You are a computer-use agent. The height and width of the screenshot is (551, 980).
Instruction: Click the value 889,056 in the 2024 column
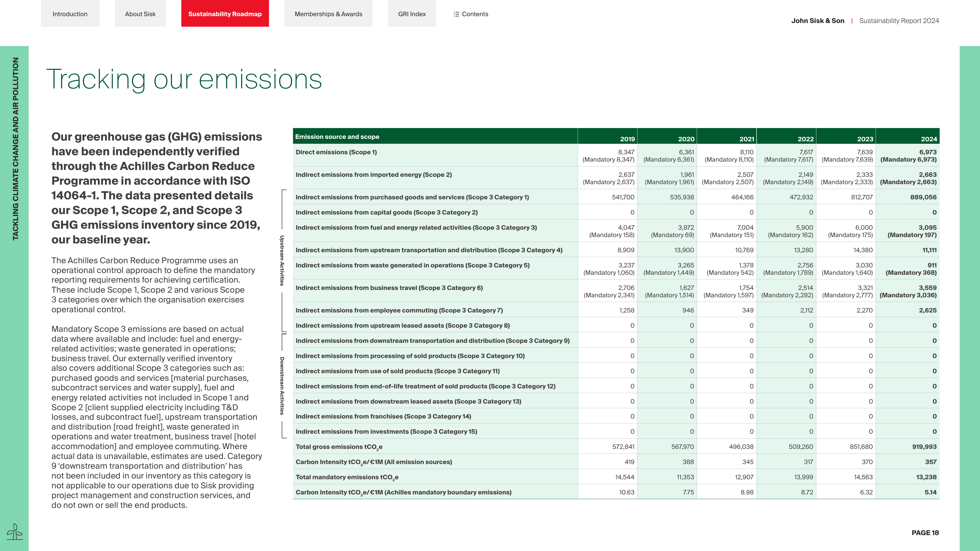point(923,197)
